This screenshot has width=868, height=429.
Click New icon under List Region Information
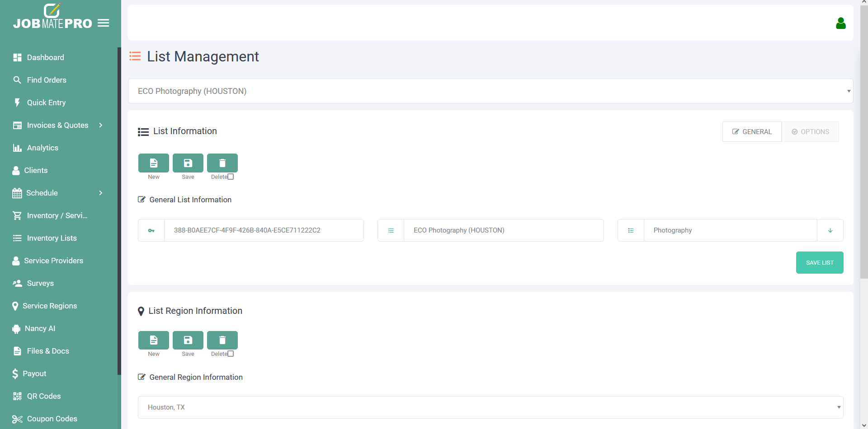point(154,340)
